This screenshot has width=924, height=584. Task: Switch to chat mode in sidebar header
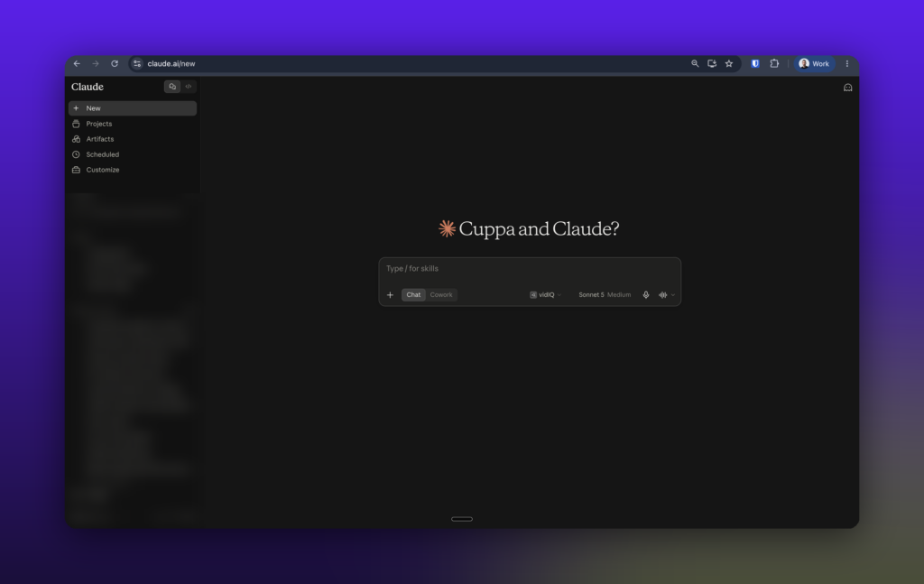coord(172,87)
